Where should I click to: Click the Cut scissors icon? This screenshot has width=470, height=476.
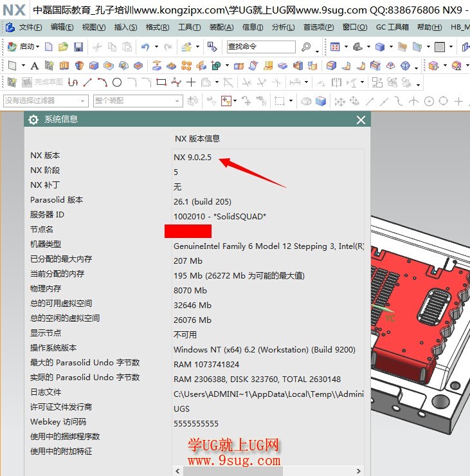97,47
